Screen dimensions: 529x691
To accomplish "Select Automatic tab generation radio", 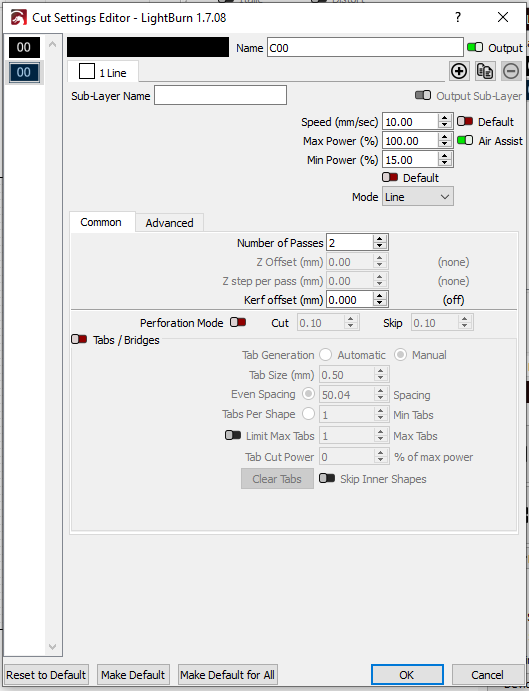I will (325, 354).
